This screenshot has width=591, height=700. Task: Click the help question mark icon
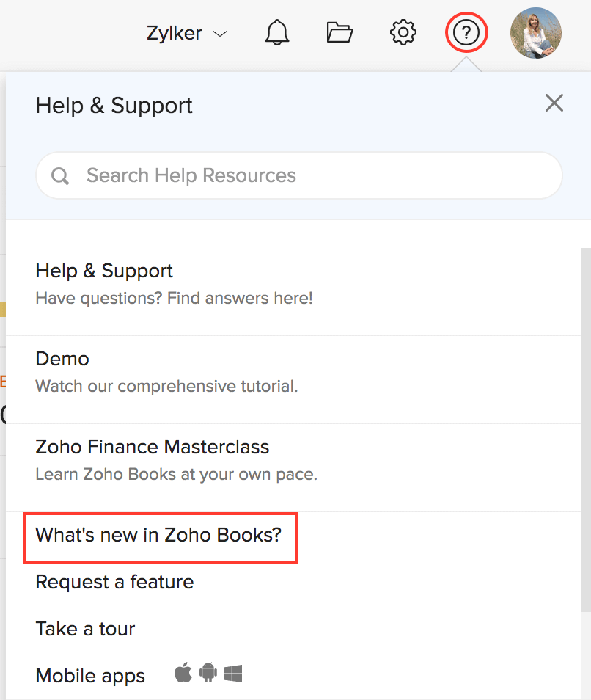click(466, 33)
